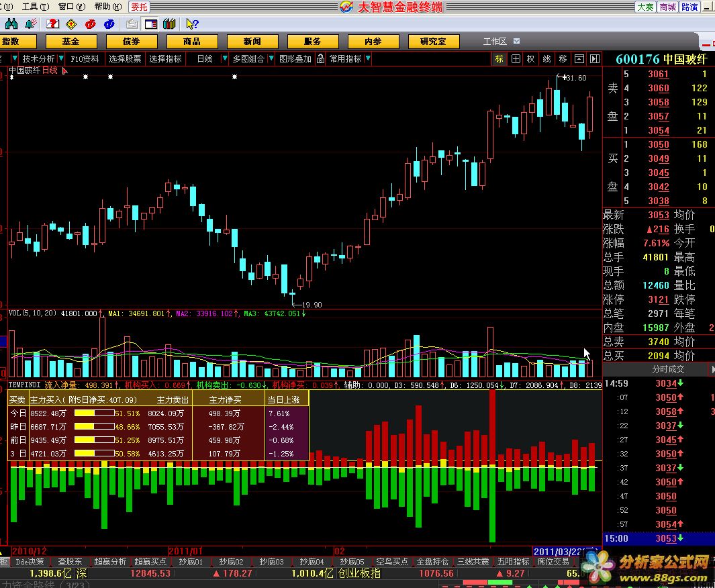Screen dimensions: 715x588
Task: Open the 工具(T) menu
Action: [36, 7]
